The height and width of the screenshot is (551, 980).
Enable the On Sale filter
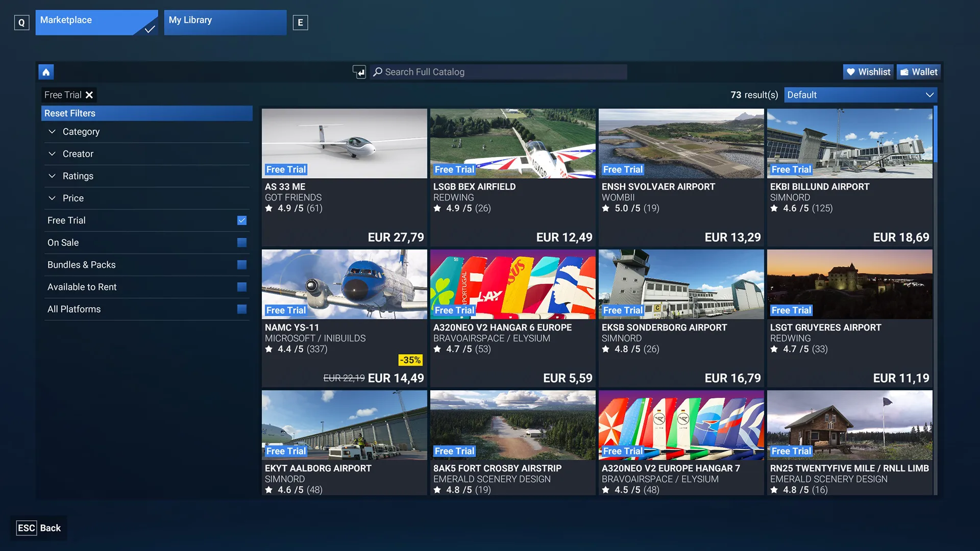[x=241, y=242]
